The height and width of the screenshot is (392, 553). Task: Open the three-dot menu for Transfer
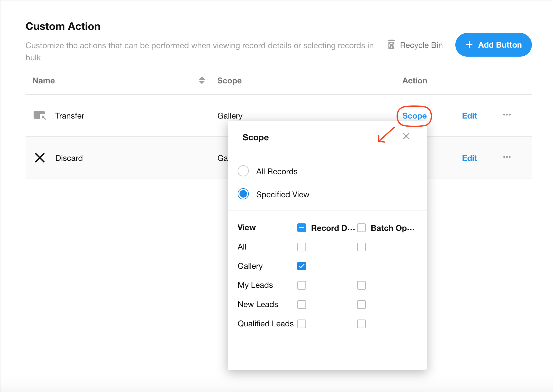point(507,115)
